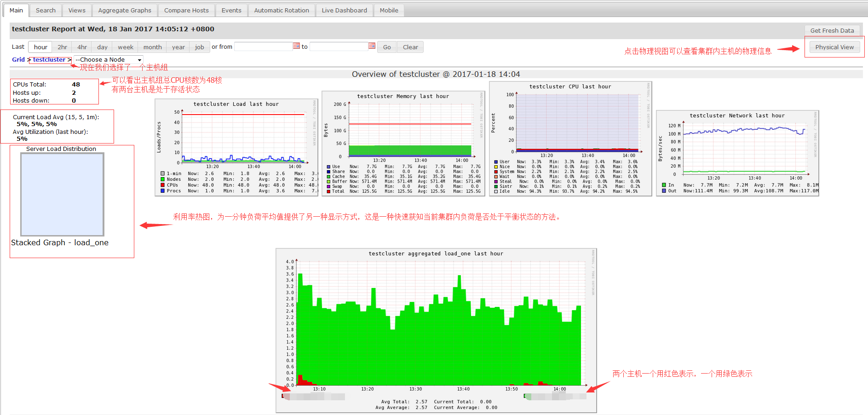This screenshot has width=868, height=415.
Task: Open the calendar picker for the from date
Action: click(x=297, y=46)
